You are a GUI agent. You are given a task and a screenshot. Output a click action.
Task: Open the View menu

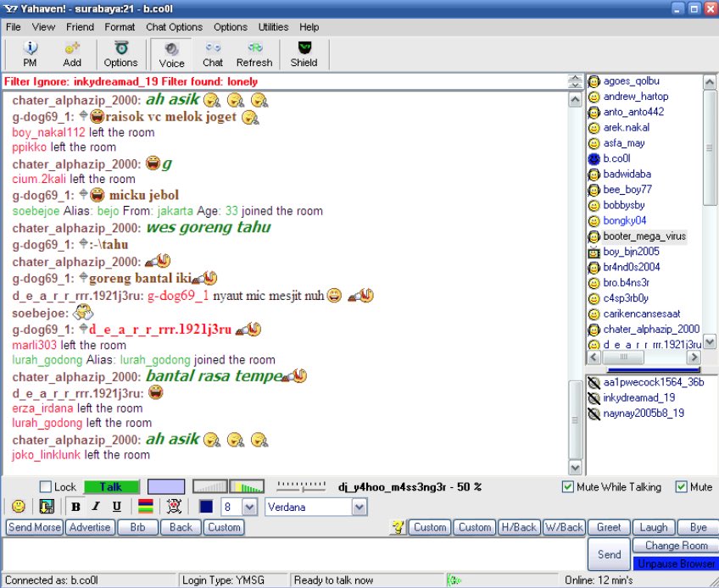43,27
